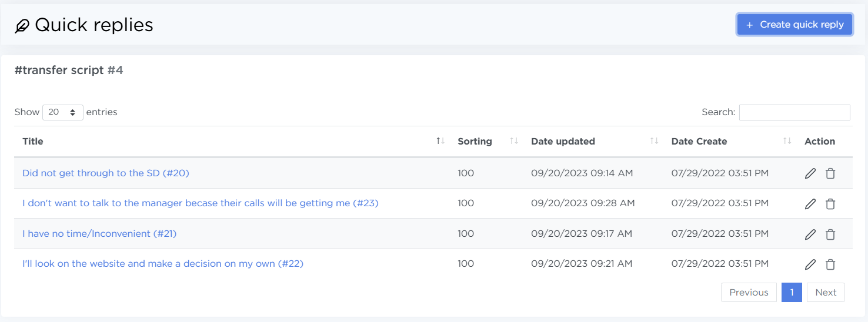
Task: Click pencil icon for the manager calls reply (#23)
Action: click(x=810, y=204)
